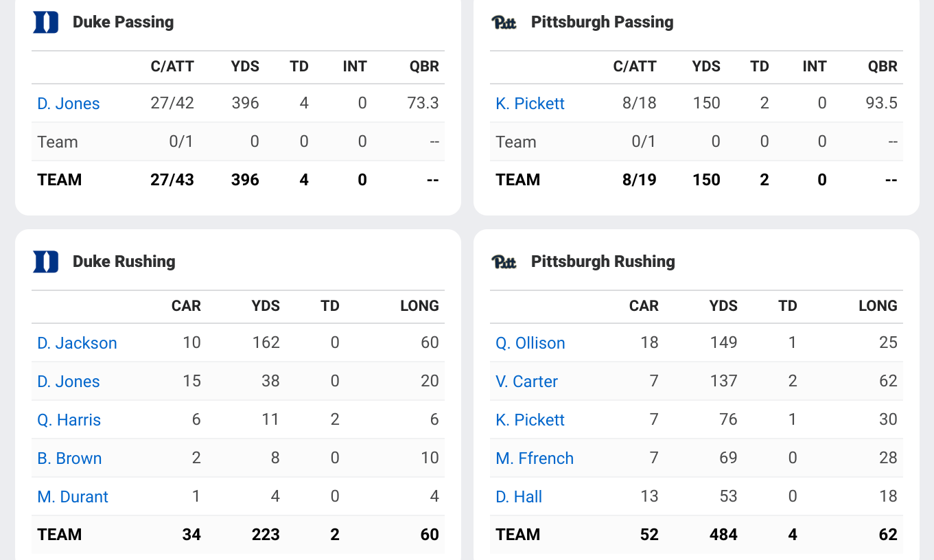This screenshot has width=934, height=560.
Task: Click the Duke Passing section title
Action: click(x=123, y=22)
